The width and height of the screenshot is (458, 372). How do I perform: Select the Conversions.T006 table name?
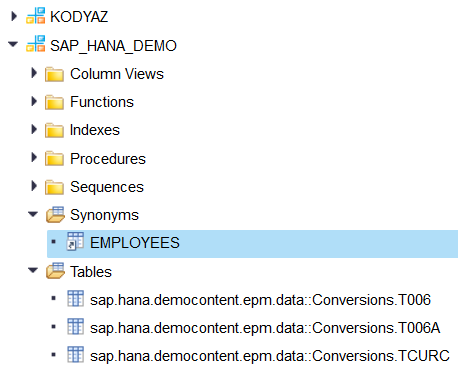click(x=260, y=300)
